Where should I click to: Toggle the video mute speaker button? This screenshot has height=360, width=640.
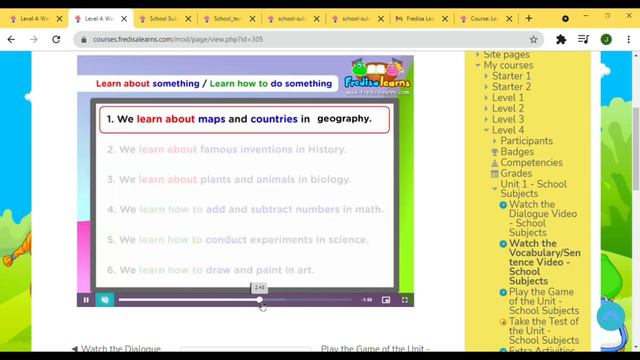(x=105, y=300)
